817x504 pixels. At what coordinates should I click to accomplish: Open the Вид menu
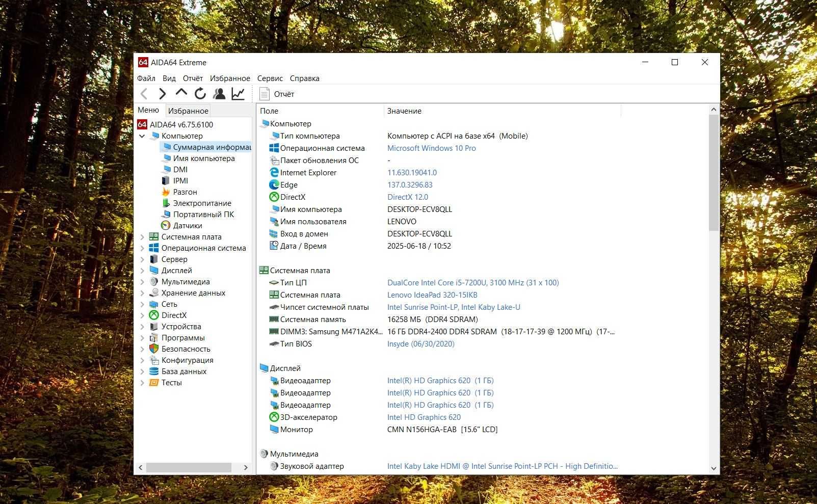[x=169, y=78]
